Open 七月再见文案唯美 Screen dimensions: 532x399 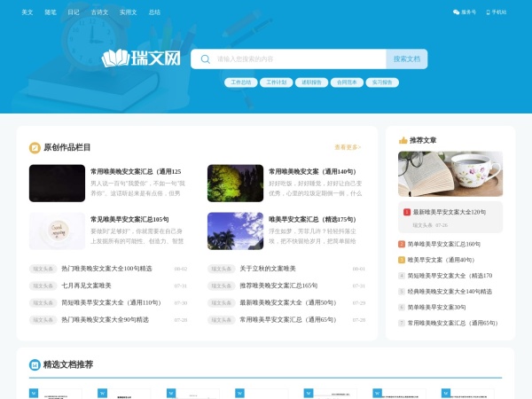(x=86, y=286)
